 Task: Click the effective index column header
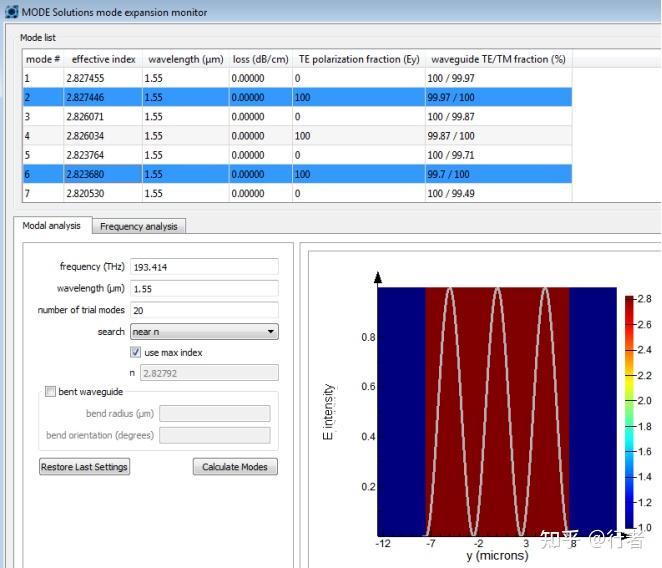pos(103,59)
